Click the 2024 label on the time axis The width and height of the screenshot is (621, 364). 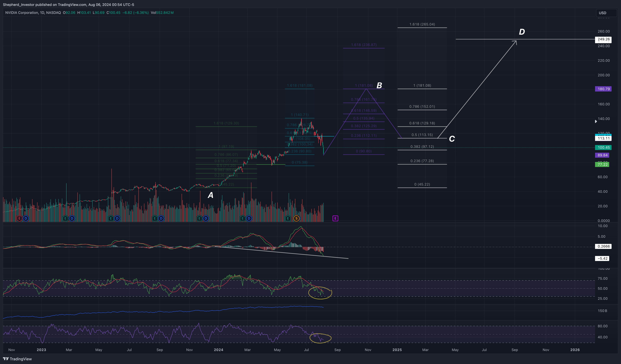tap(218, 350)
